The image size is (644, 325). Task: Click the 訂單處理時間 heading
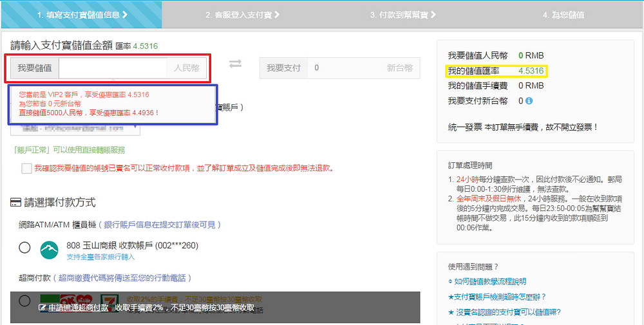(470, 165)
